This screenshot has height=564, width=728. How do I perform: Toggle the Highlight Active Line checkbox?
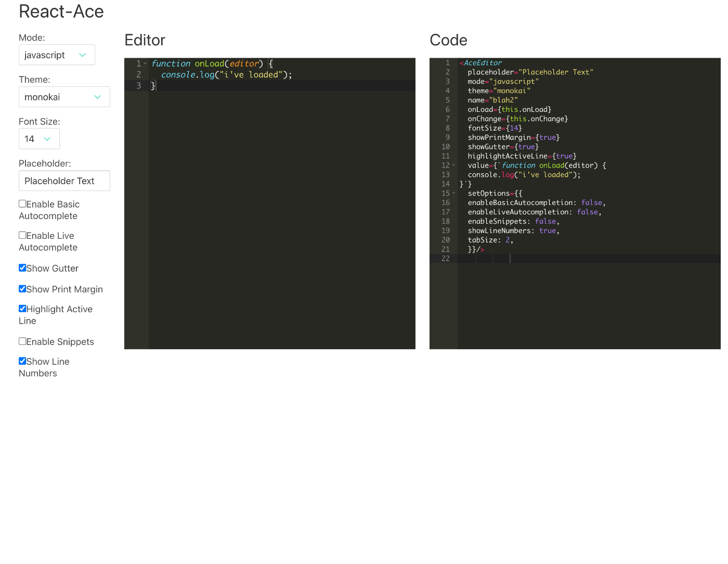[22, 309]
